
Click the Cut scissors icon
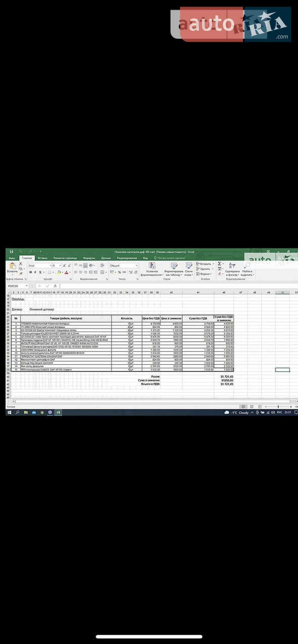pos(20,264)
